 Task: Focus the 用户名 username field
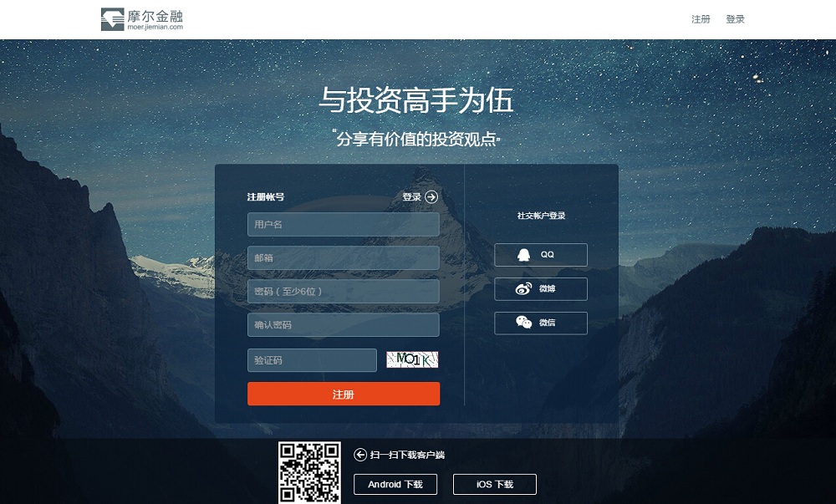coord(344,224)
